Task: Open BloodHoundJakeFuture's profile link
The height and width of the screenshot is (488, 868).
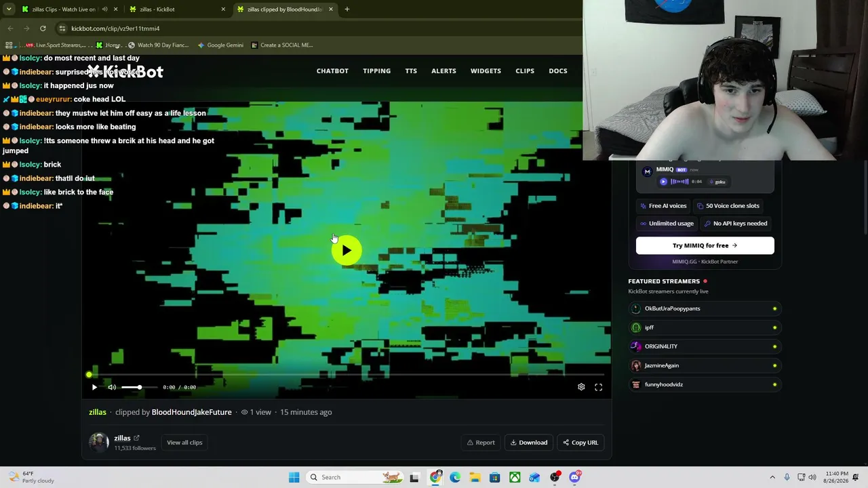Action: [191, 412]
